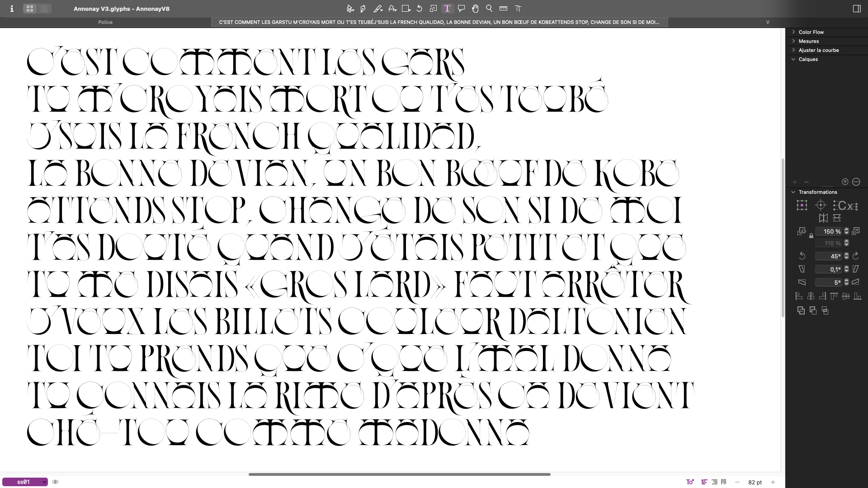Open the ss01 features dropdown
The image size is (868, 488).
(x=25, y=482)
